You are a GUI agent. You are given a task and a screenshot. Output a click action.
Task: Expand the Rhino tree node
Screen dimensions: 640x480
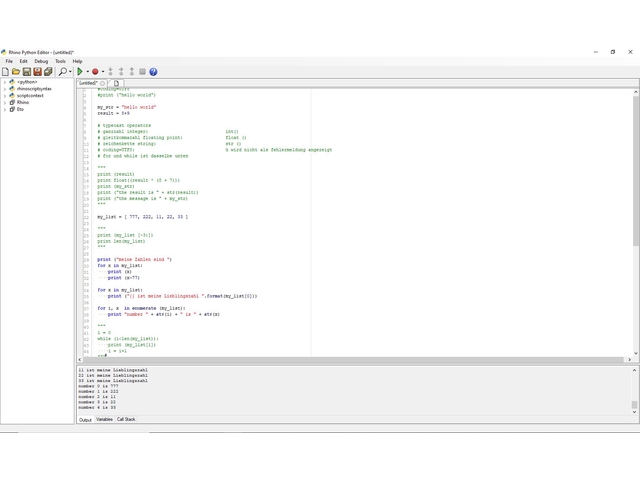pyautogui.click(x=5, y=103)
